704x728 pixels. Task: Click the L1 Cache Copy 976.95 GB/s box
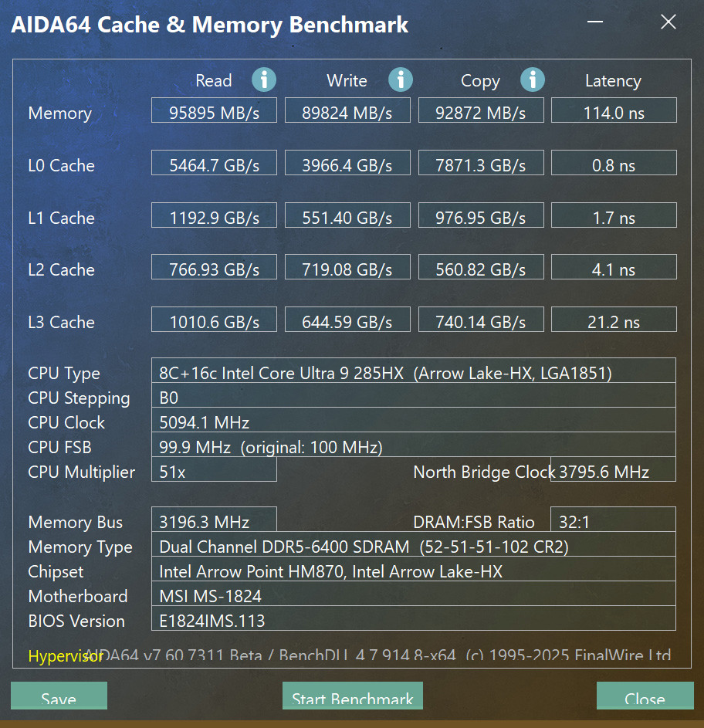coord(481,215)
